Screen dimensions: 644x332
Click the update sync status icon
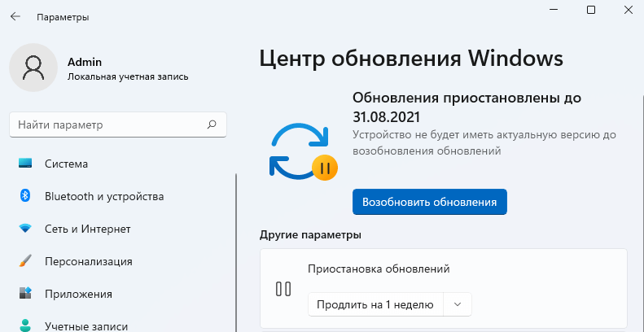coord(301,152)
